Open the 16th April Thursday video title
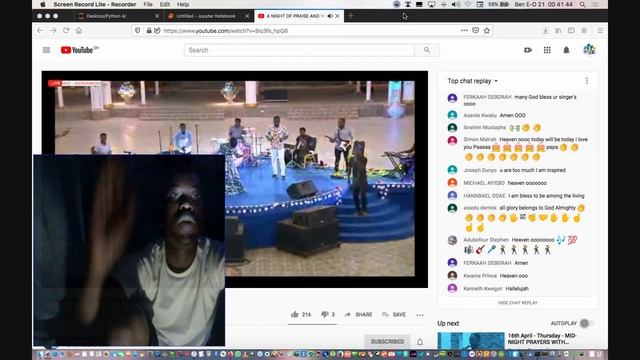The height and width of the screenshot is (360, 640). point(542,338)
